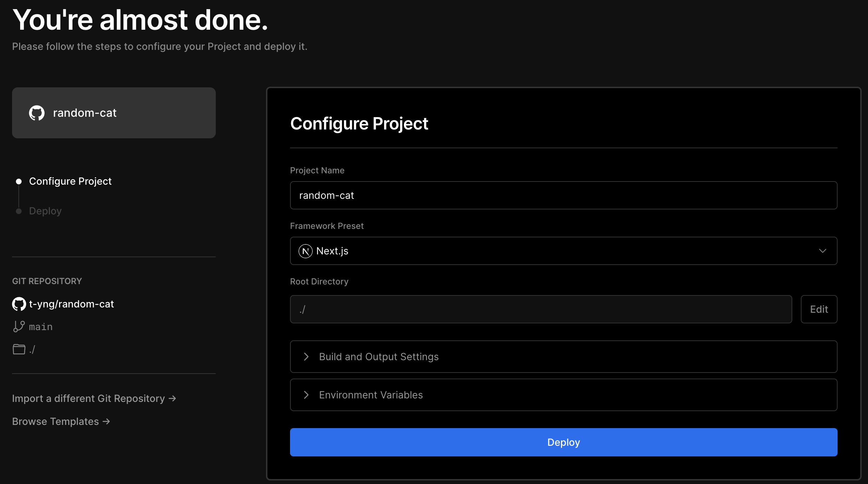The image size is (868, 484).
Task: Click the Edit button for Root Directory
Action: [818, 309]
